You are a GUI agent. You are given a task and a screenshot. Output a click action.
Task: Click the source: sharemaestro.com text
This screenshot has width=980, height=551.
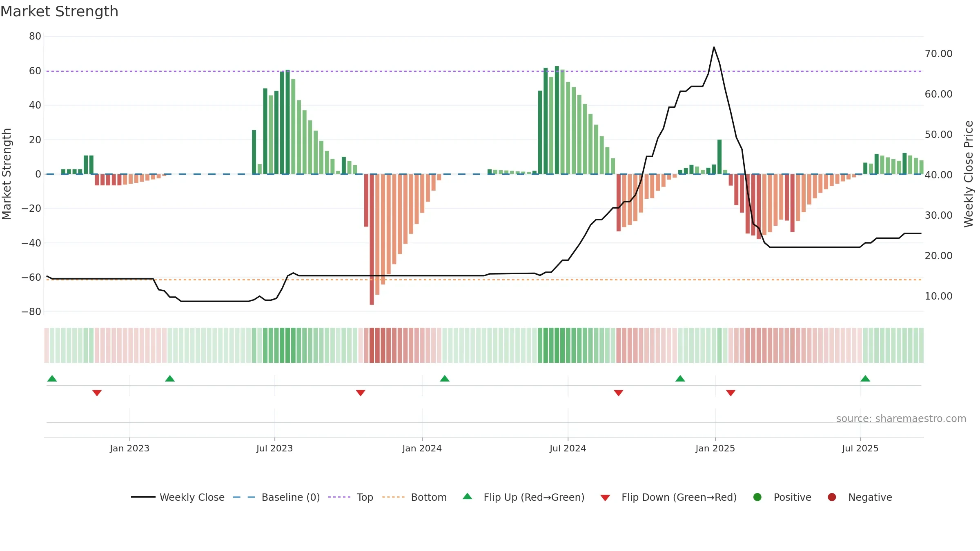[901, 418]
